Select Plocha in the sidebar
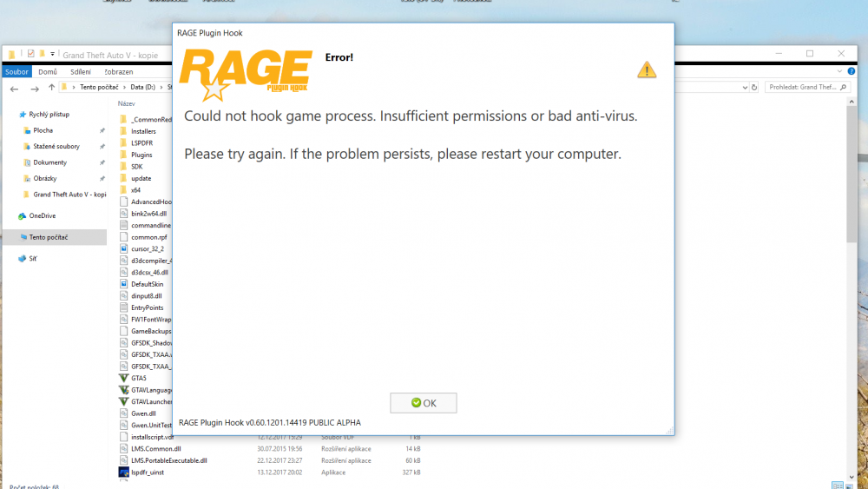Screen dimensions: 868x489 (43, 130)
